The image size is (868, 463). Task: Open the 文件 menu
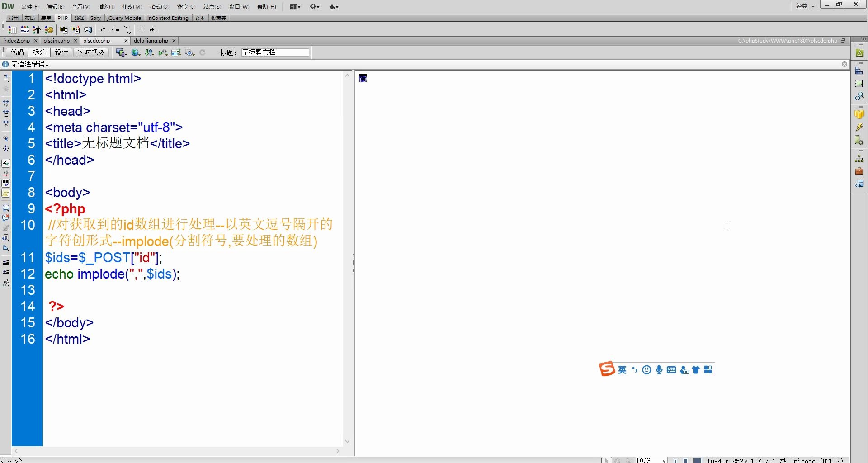[30, 6]
